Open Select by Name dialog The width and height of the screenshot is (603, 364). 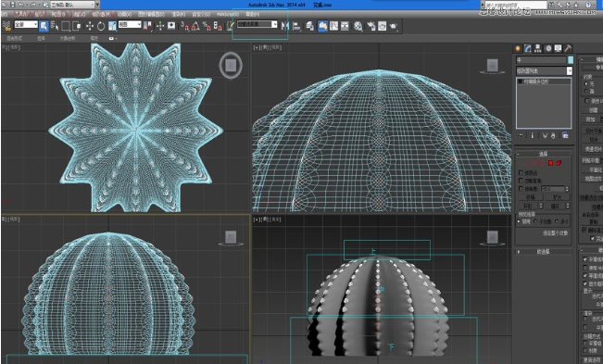pyautogui.click(x=55, y=26)
